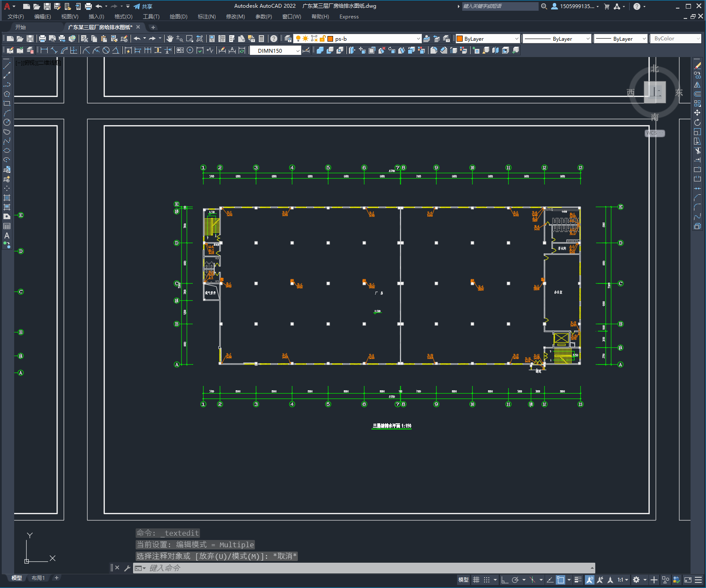Select the Erase tool in modify toolbar
This screenshot has height=588, width=706.
697,66
